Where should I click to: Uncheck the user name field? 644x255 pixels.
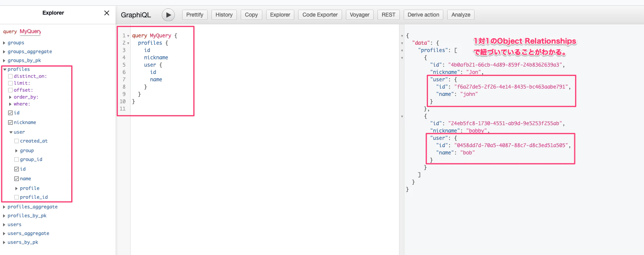pos(17,179)
